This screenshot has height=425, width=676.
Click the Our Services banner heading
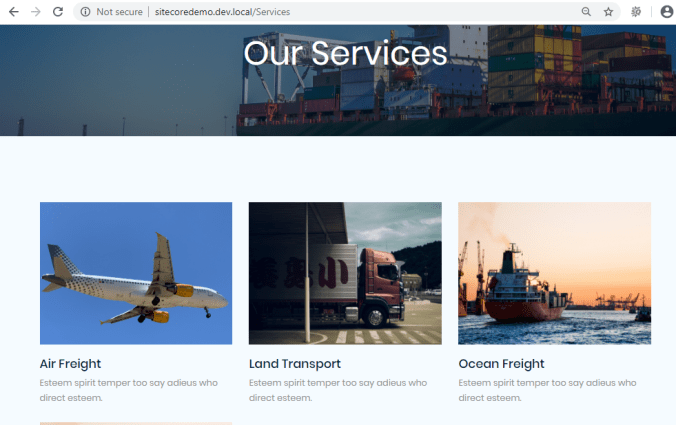point(345,53)
